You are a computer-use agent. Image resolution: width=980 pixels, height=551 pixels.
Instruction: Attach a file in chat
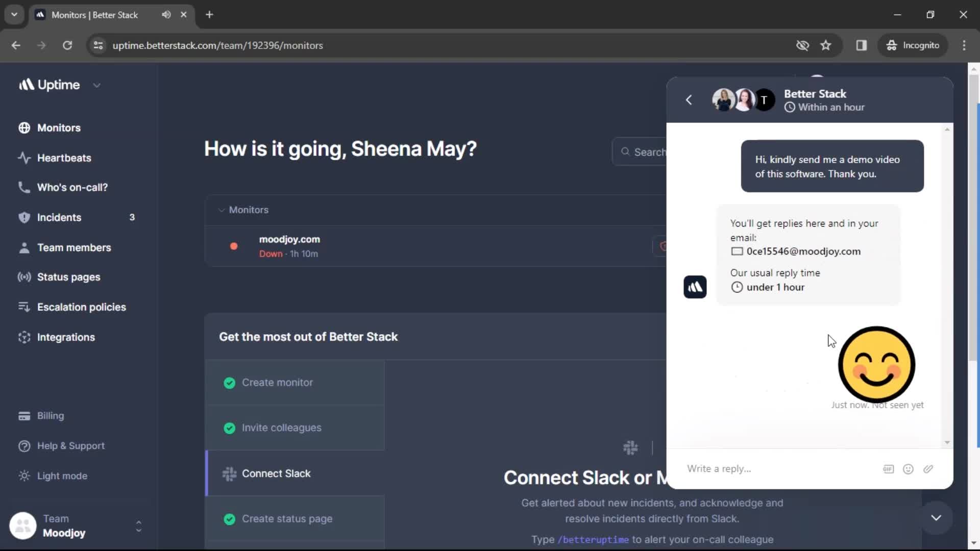[928, 469]
